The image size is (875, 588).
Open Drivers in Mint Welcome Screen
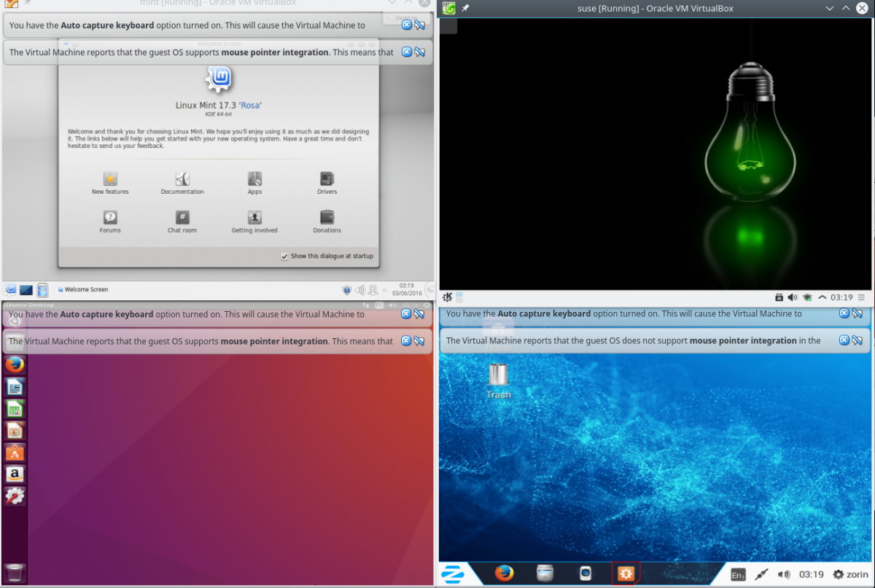[327, 183]
